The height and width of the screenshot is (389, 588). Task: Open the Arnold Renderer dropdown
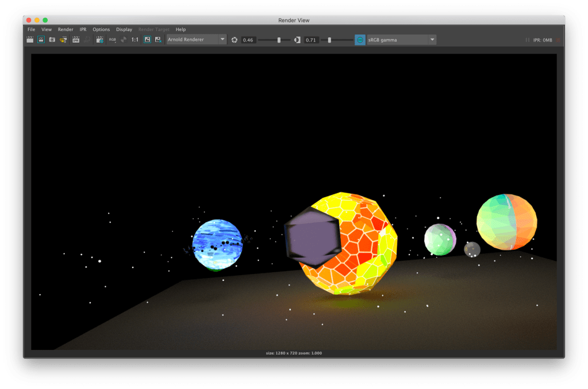click(x=196, y=40)
